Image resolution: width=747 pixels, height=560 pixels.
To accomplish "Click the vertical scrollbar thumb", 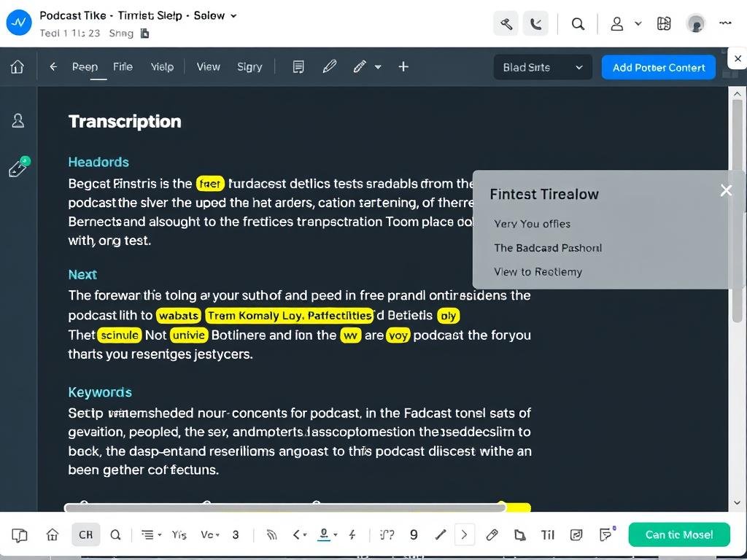I will point(737,212).
